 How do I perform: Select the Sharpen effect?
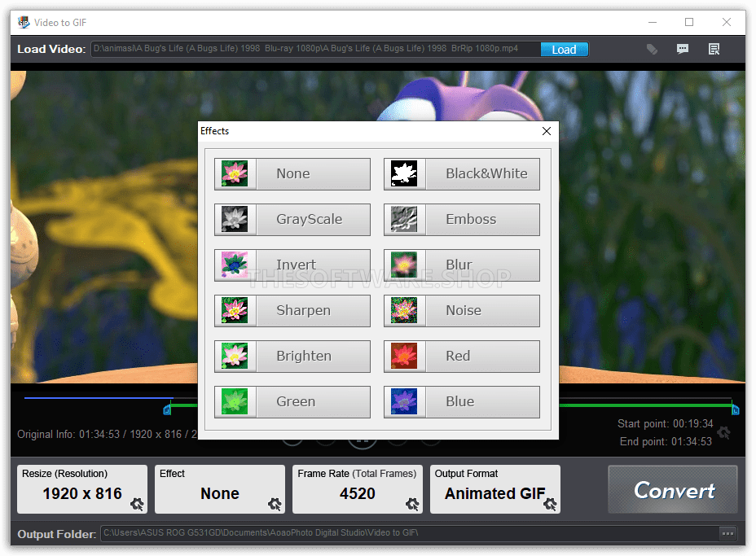(x=292, y=311)
